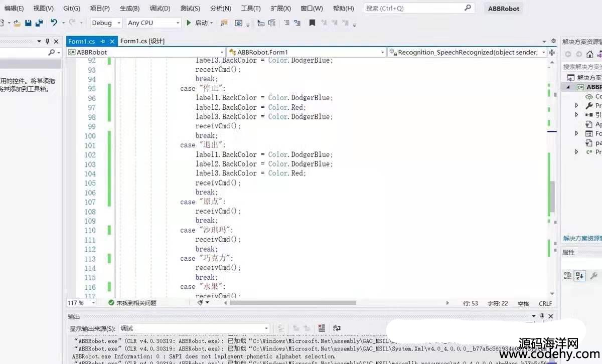Viewport: 602px width, 364px height.
Task: Switch to the Form1.cs [设计] tab
Action: 142,41
